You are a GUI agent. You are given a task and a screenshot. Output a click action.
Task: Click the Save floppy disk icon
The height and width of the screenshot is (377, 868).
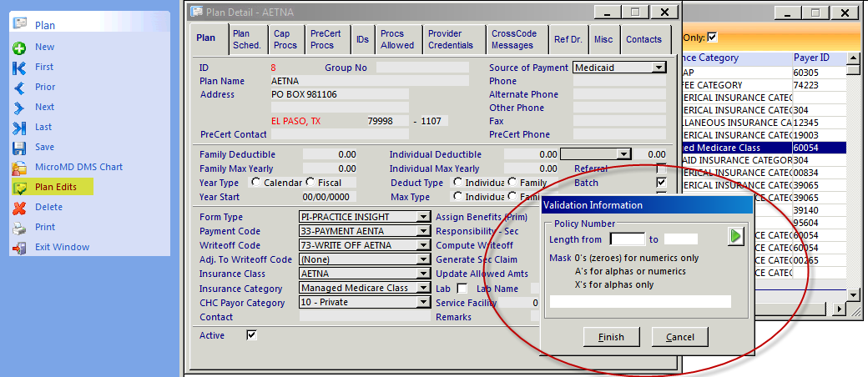[19, 148]
